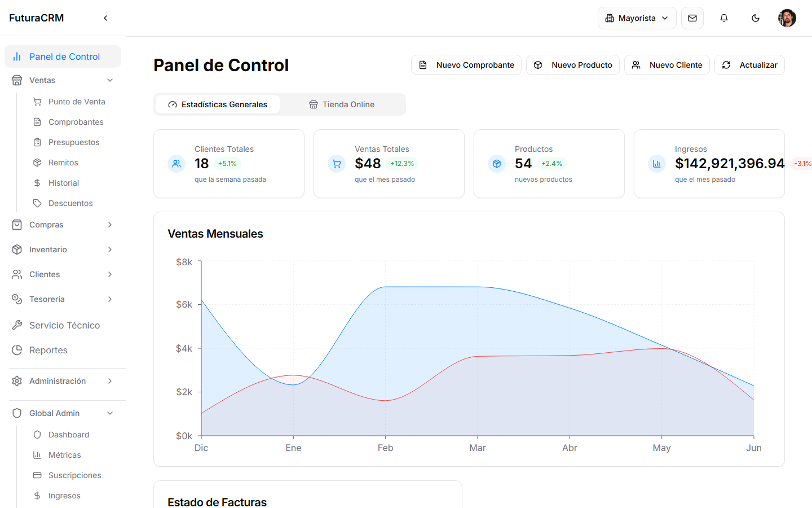Switch to the Tienda Online tab

[342, 104]
